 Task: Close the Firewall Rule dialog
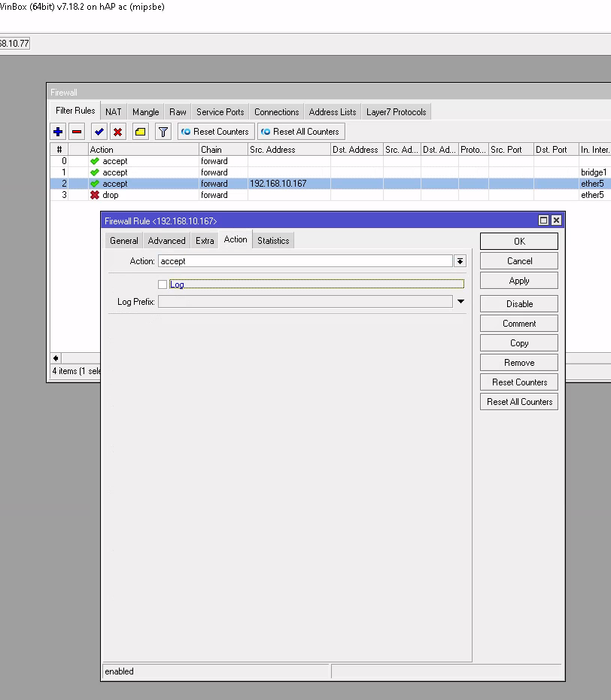click(556, 220)
